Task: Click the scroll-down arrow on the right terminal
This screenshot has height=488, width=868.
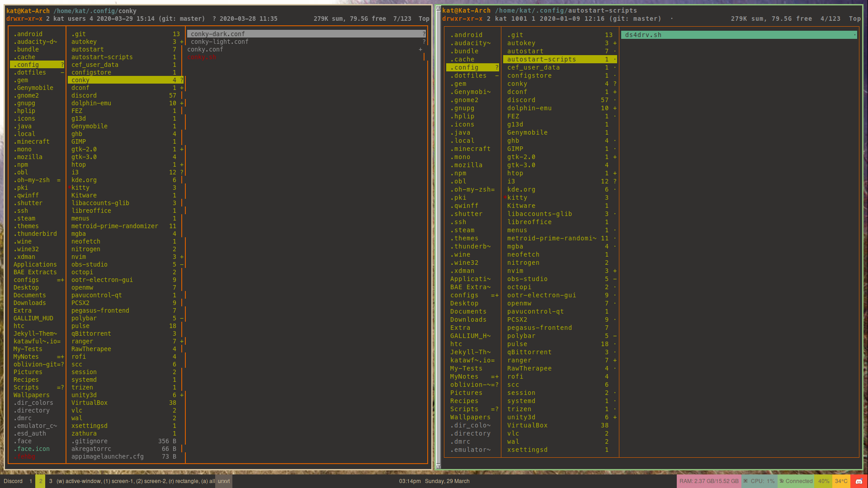Action: tap(439, 466)
